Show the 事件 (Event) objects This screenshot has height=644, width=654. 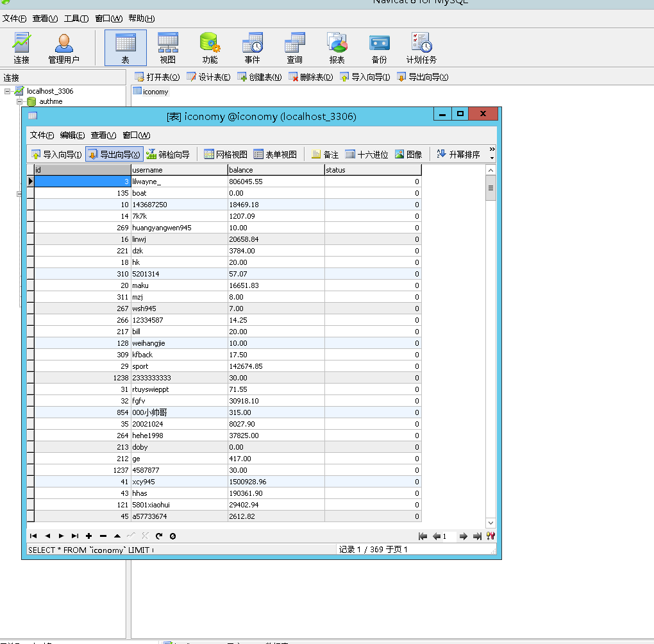[x=253, y=48]
